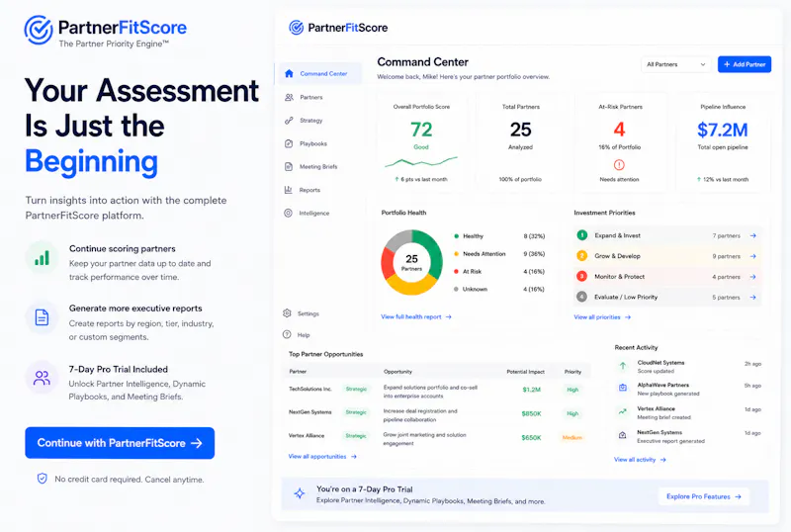Click the $1.2M potential impact value
Screen dimensions: 791x532
tap(531, 390)
